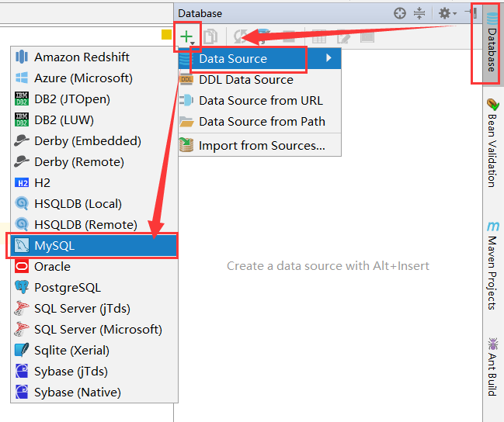This screenshot has width=504, height=422.
Task: Select DB2 (LUW) driver
Action: (94, 119)
